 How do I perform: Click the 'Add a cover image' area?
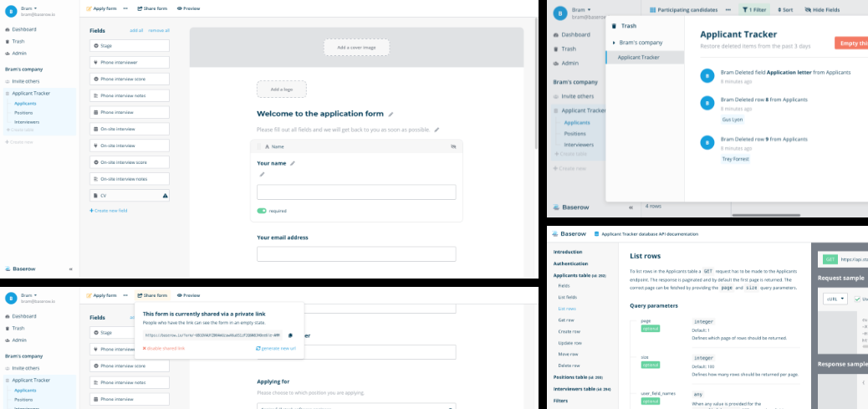click(x=356, y=48)
